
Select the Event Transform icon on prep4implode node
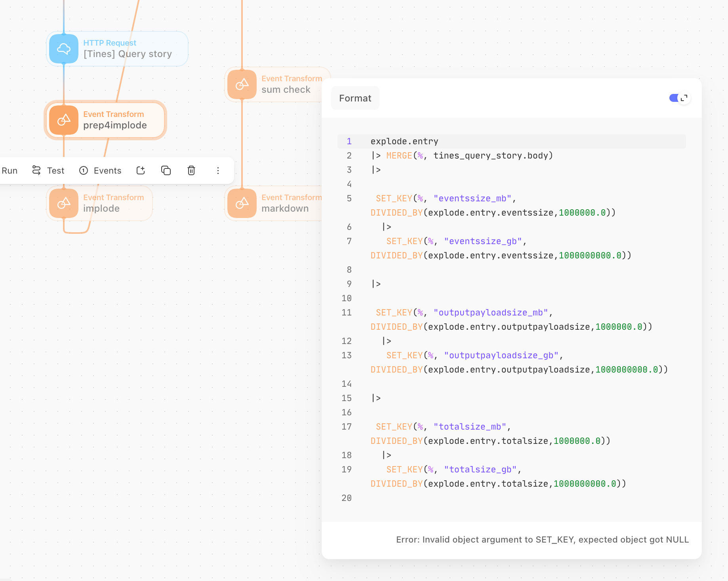click(63, 120)
